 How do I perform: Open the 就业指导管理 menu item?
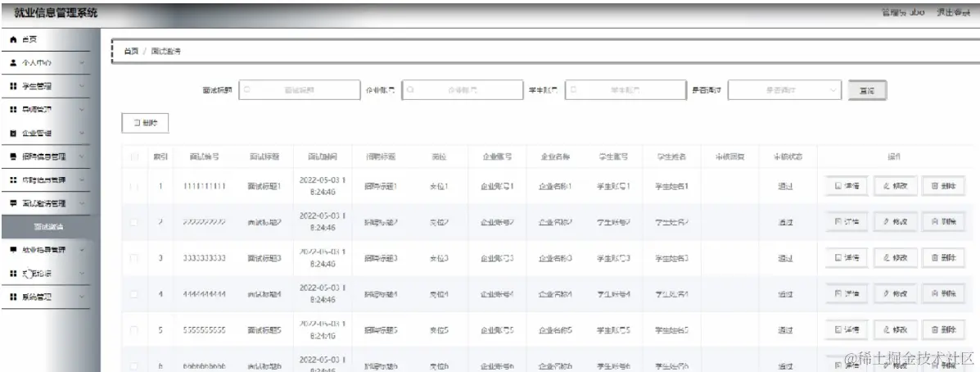tap(45, 250)
